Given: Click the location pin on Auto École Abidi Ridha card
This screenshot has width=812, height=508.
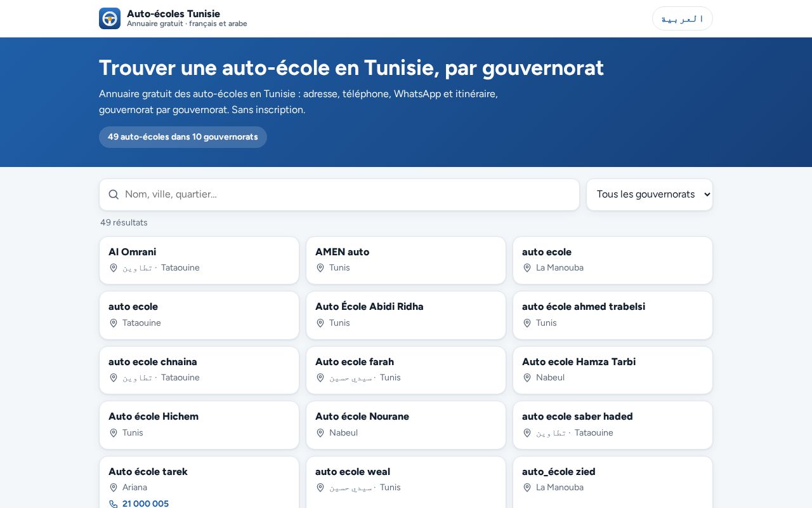Looking at the screenshot, I should [x=320, y=323].
